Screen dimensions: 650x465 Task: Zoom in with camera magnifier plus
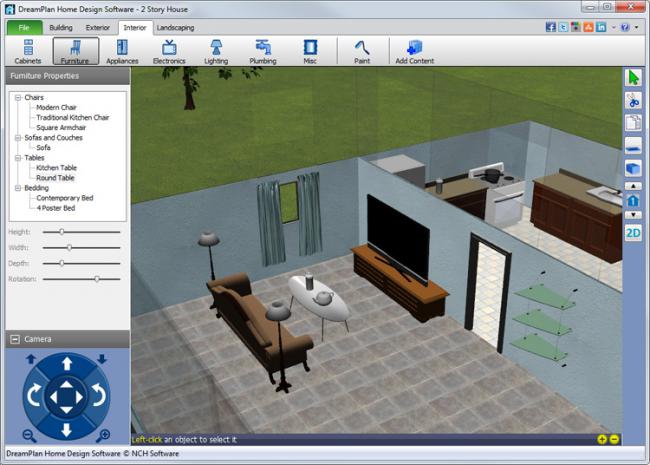click(103, 436)
